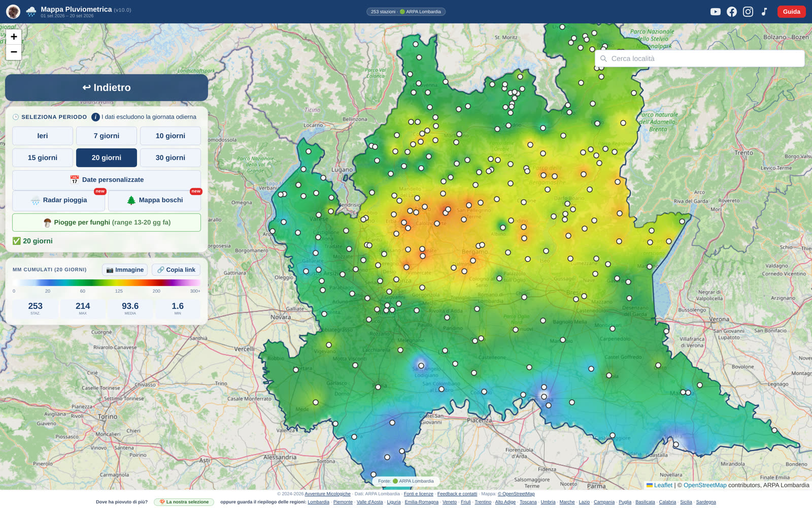Click Piogge per funghi range button
The height and width of the screenshot is (508, 812).
click(107, 223)
